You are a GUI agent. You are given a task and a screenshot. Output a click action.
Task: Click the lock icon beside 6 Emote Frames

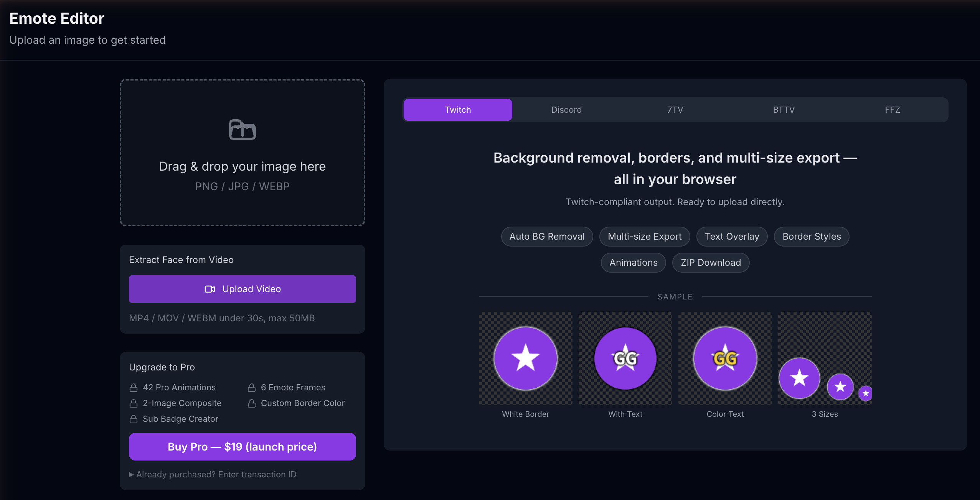click(x=252, y=387)
